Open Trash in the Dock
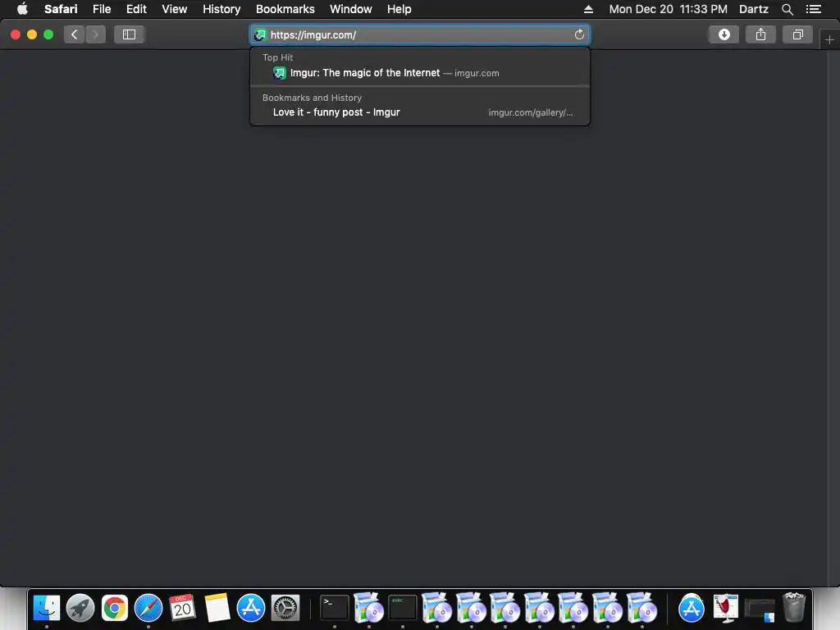840x630 pixels. click(793, 608)
